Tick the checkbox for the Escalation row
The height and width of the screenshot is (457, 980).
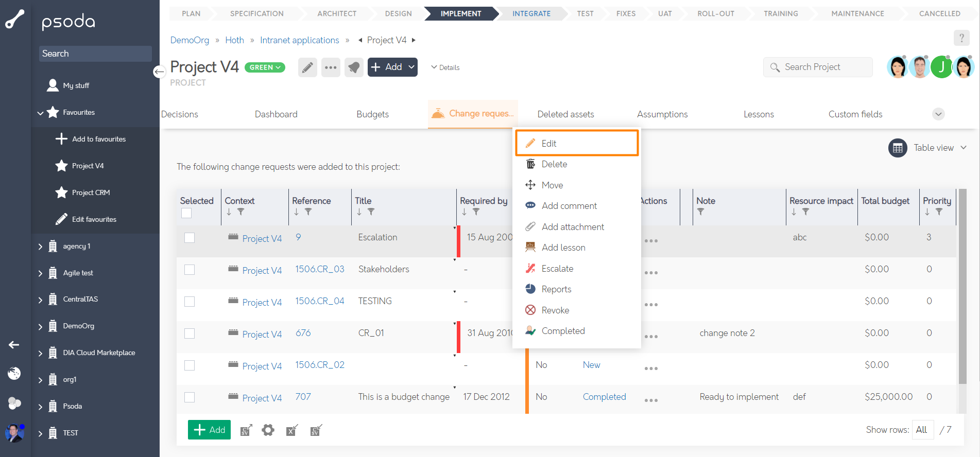tap(190, 238)
